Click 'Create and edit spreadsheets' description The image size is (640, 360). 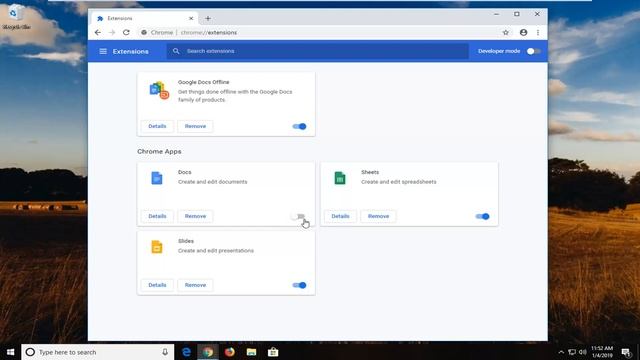click(398, 182)
